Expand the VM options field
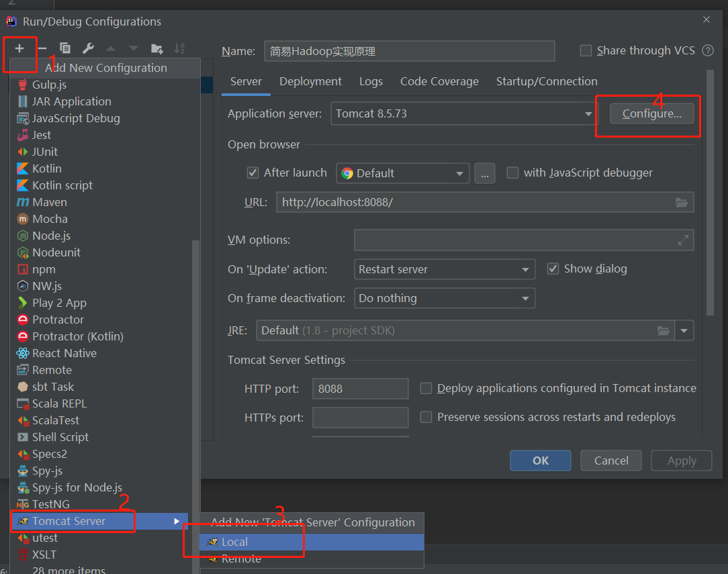Image resolution: width=728 pixels, height=574 pixels. pos(683,240)
